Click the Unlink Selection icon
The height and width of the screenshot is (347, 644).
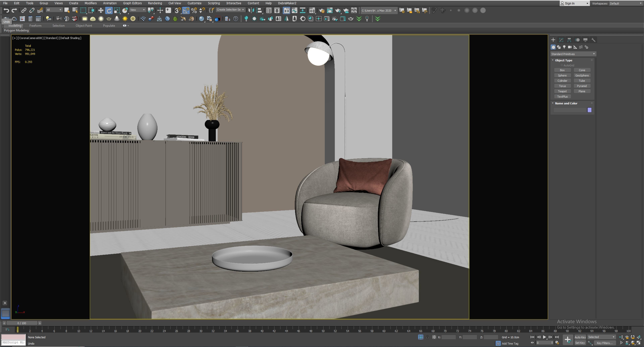(x=32, y=11)
